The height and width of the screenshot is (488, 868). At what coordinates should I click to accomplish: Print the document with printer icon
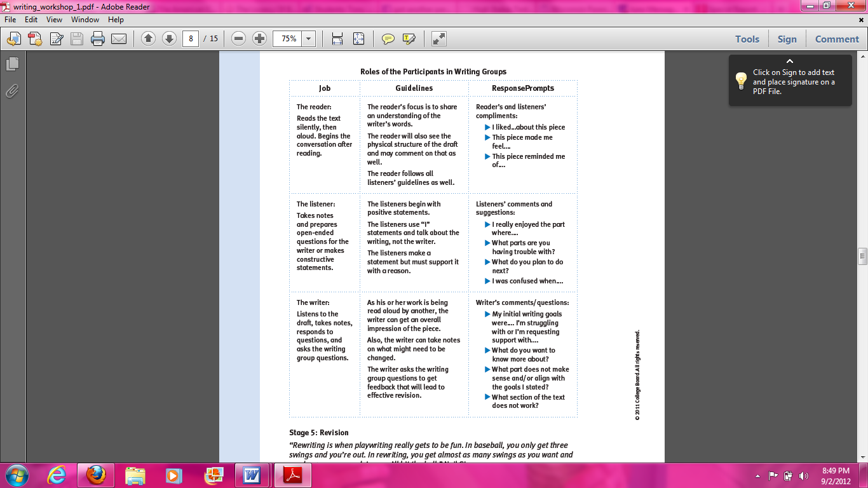click(97, 39)
